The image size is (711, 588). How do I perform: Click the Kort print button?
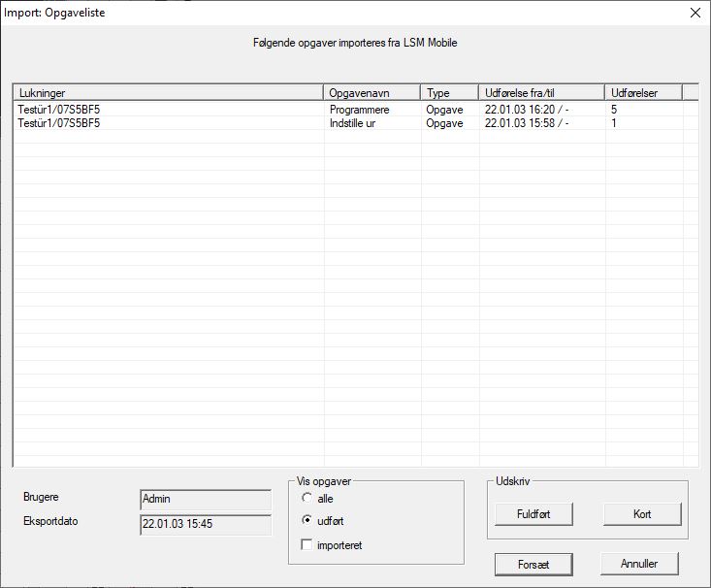click(x=641, y=513)
